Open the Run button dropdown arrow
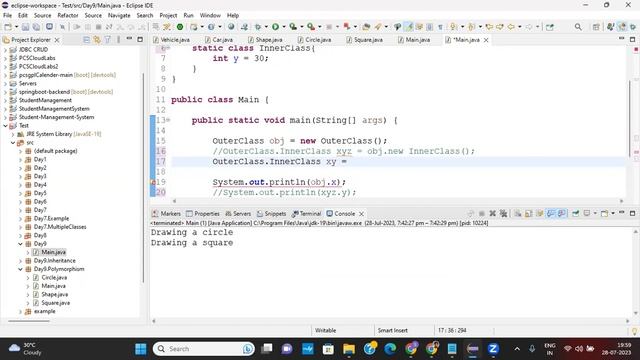Viewport: 640px width, 360px height. point(284,27)
